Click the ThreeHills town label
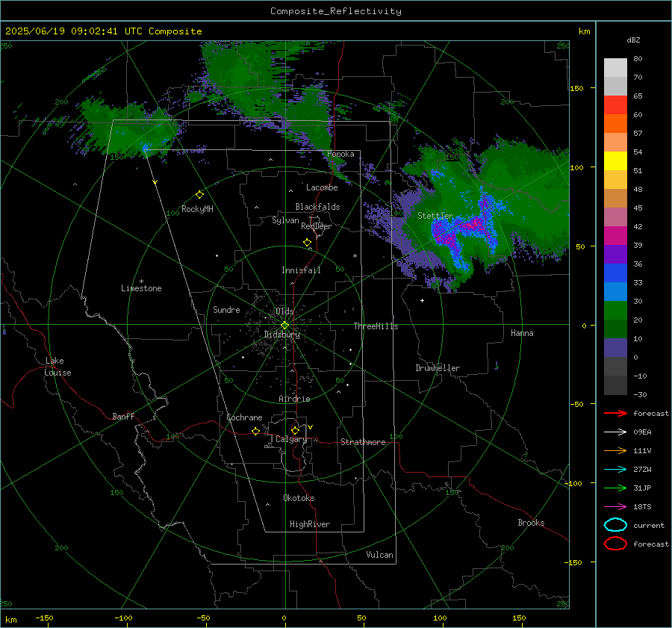Screen dimensions: 672x628 [376, 326]
